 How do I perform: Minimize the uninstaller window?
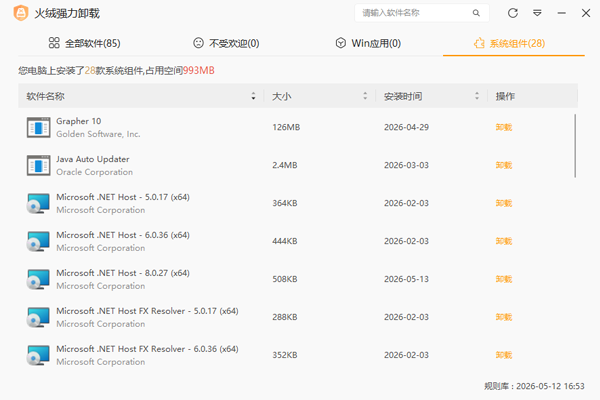point(561,13)
